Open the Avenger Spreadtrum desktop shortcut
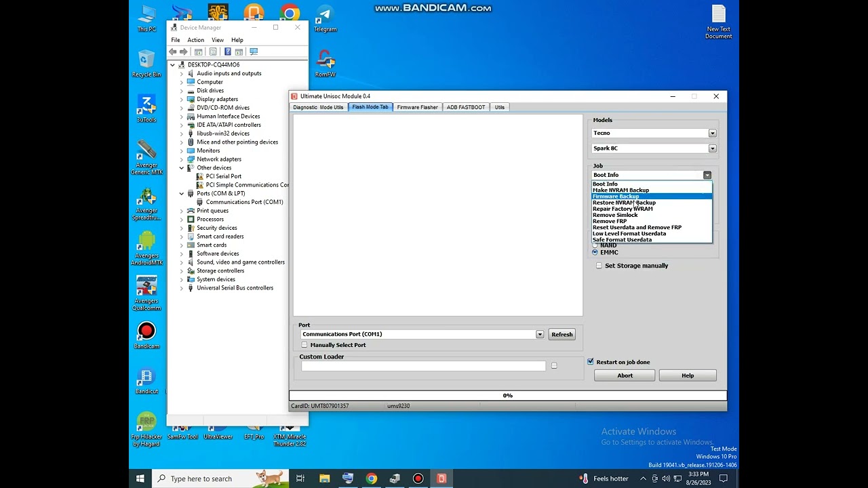 pyautogui.click(x=146, y=203)
